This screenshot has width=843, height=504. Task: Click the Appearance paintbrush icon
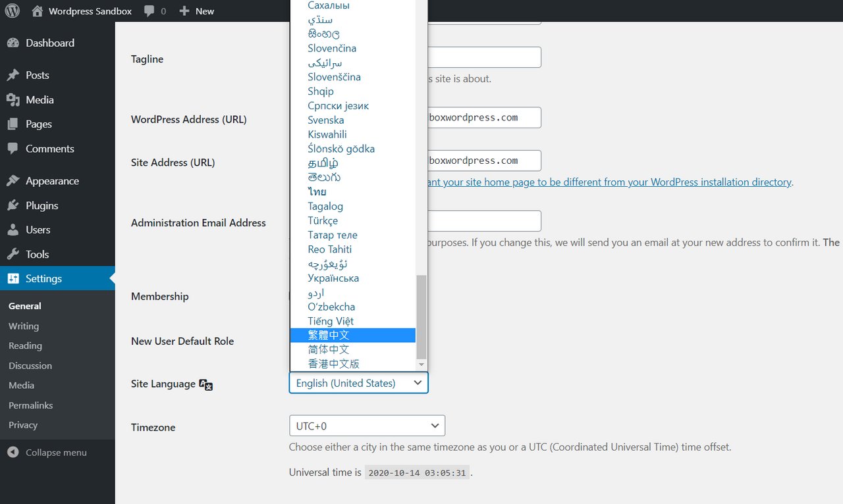click(x=13, y=181)
